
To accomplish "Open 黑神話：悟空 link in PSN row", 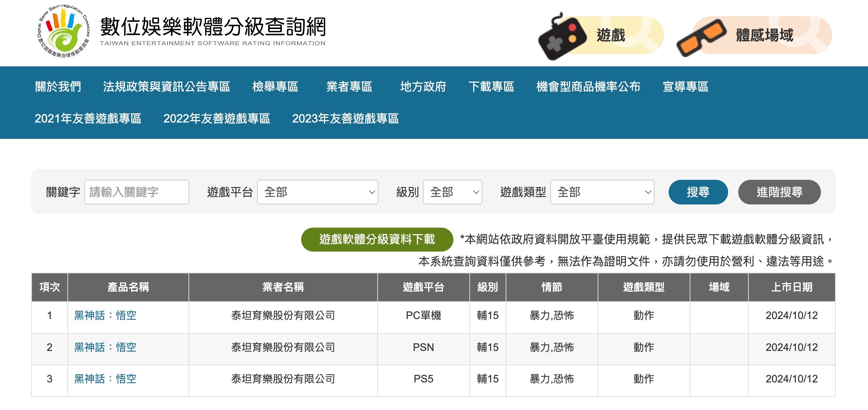I will coord(105,347).
